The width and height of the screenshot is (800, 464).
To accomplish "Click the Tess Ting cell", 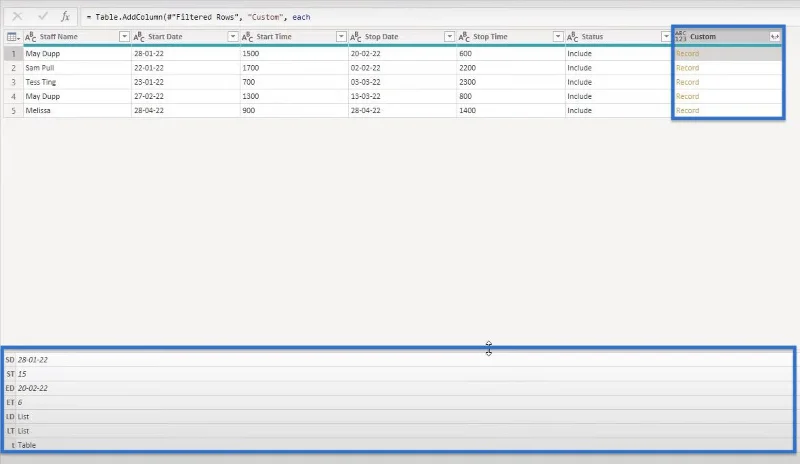I will click(78, 82).
